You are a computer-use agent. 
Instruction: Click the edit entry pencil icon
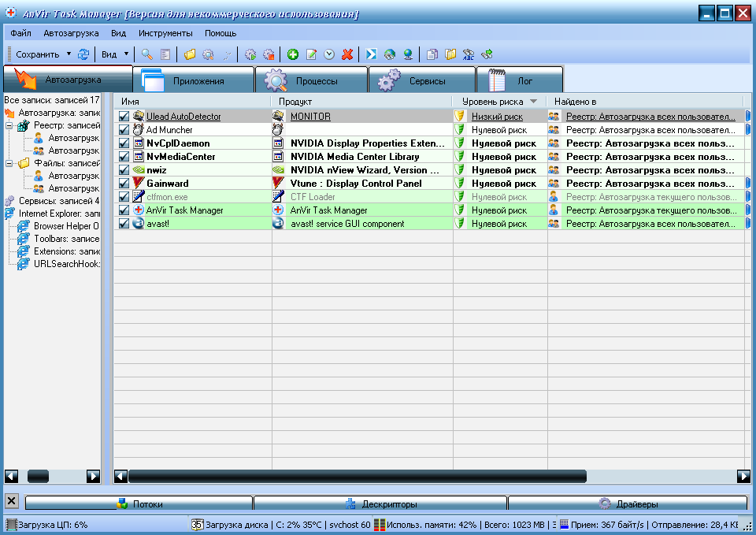coord(311,54)
